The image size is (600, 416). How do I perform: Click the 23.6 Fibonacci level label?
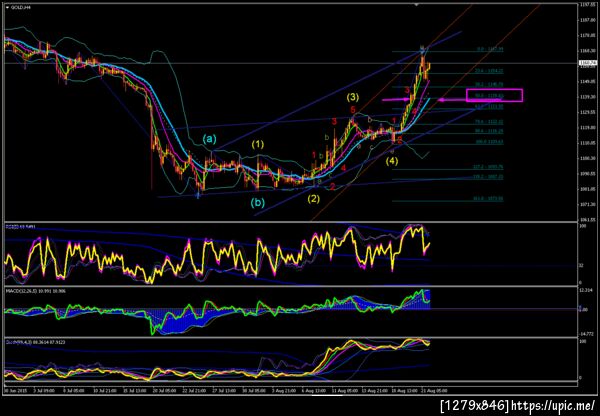(x=489, y=71)
